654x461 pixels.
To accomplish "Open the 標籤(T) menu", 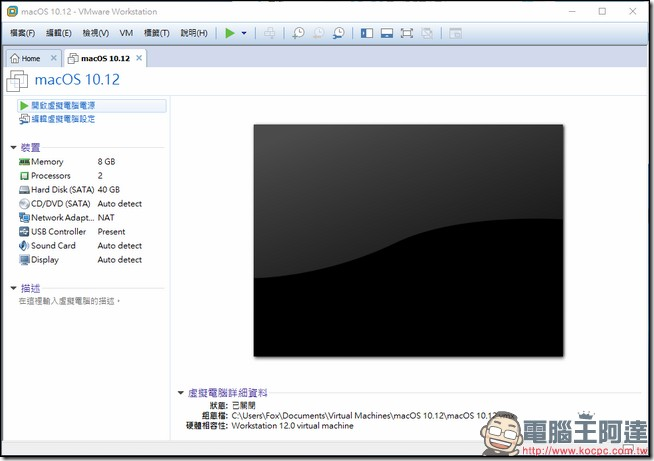I will [x=156, y=33].
